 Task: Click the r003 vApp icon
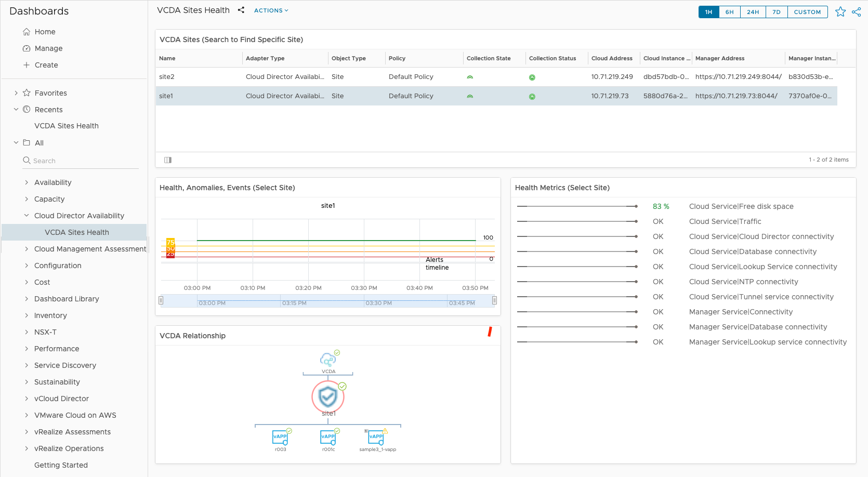280,437
